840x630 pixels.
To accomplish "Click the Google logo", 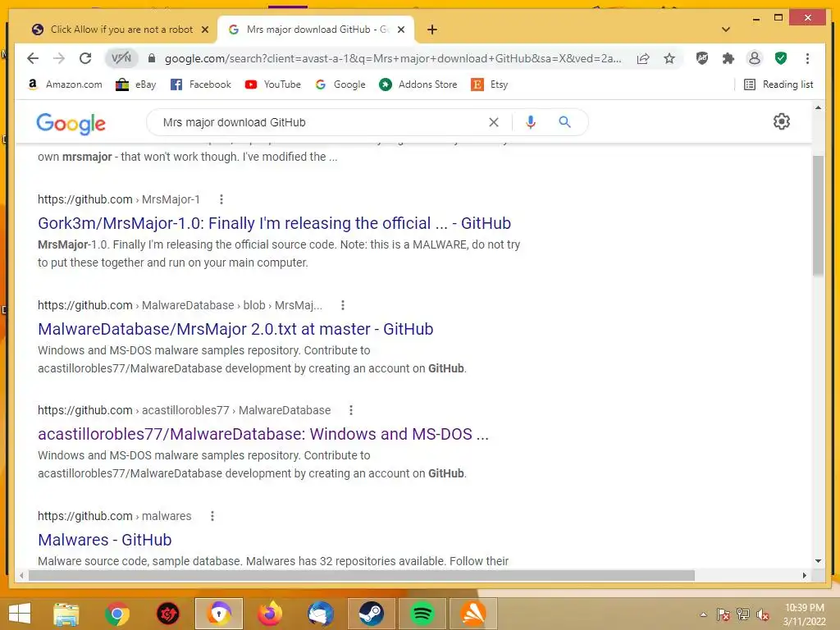I will coord(71,123).
